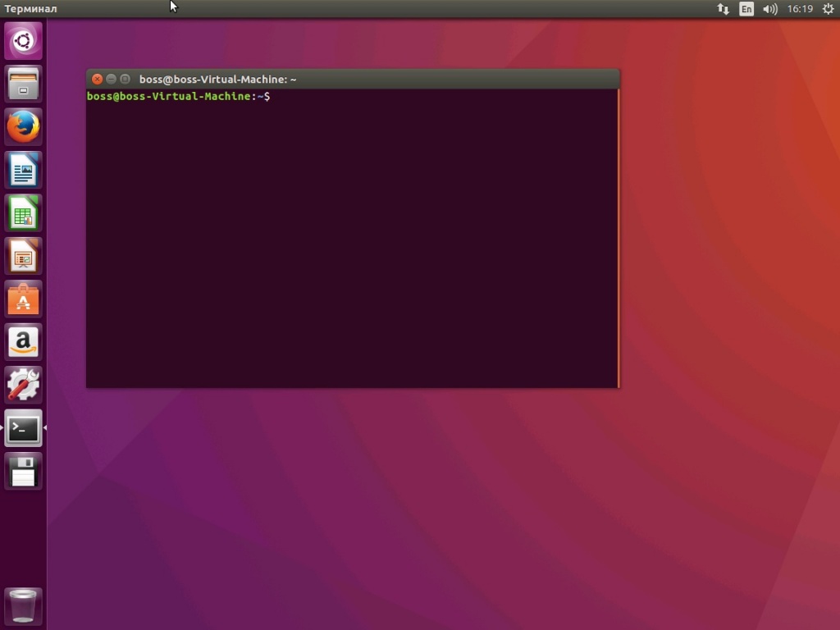Open Ubuntu Software center

(x=23, y=300)
